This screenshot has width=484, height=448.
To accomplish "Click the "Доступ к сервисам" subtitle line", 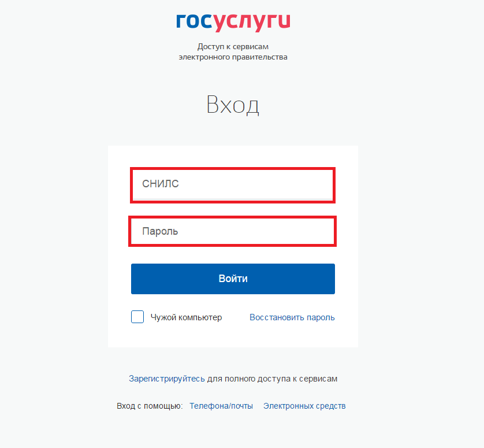I will (x=233, y=47).
